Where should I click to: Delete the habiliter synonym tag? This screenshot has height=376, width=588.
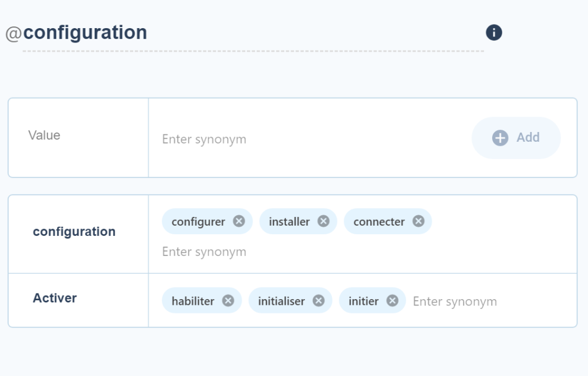tap(228, 301)
